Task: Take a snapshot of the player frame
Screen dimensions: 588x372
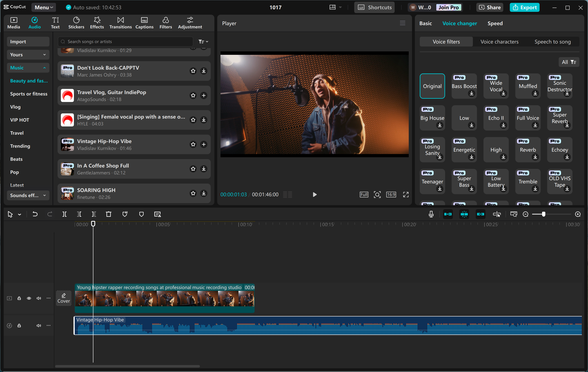Action: click(377, 194)
